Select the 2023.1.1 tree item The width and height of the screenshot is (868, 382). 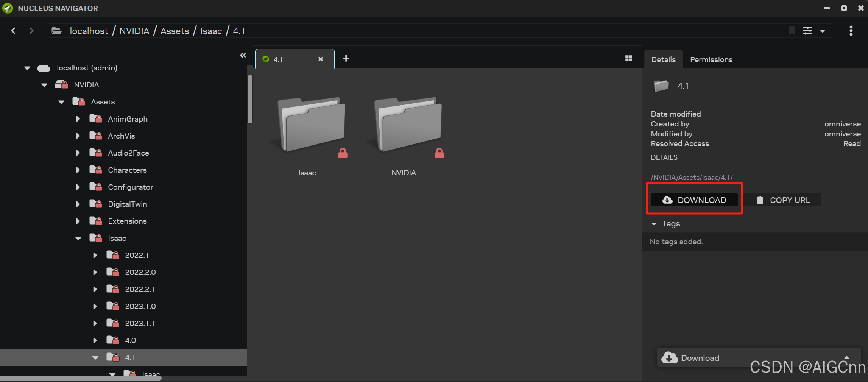tap(140, 323)
